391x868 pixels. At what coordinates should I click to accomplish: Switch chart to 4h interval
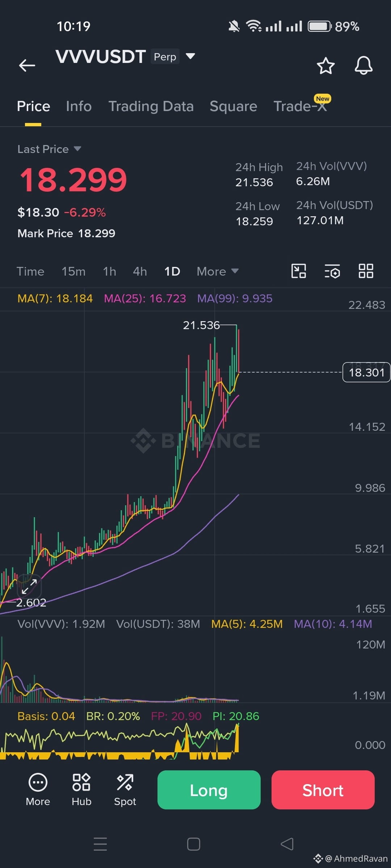[140, 271]
